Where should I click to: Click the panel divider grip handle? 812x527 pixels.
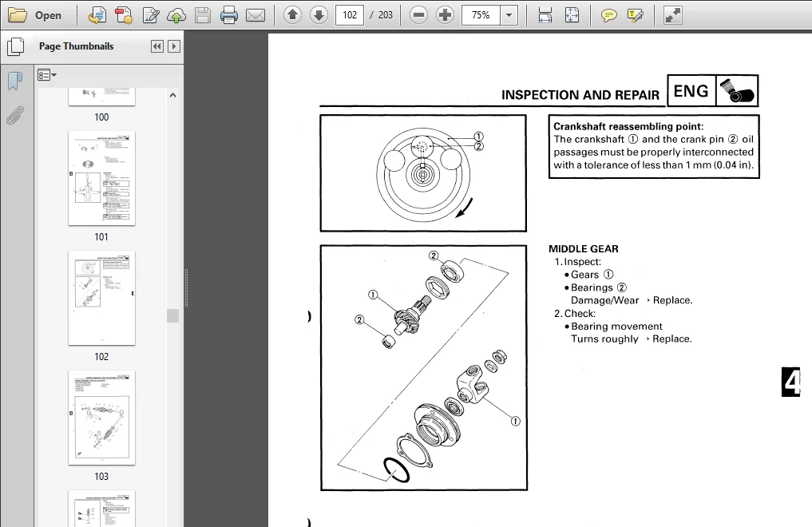186,287
